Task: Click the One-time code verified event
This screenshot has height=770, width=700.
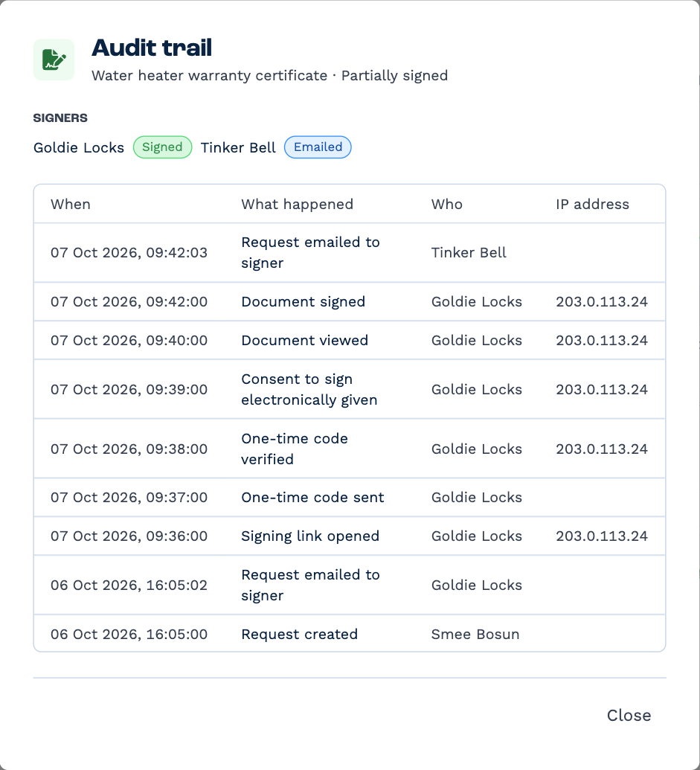Action: (295, 449)
